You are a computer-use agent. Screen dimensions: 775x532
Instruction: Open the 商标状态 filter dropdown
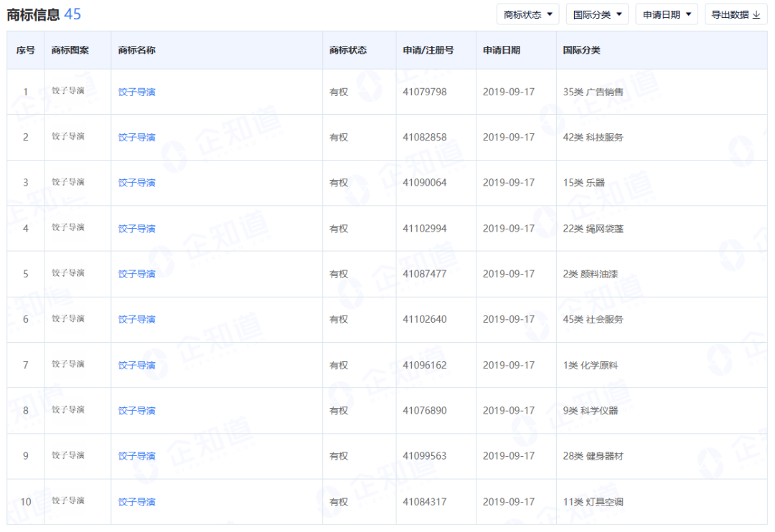point(527,14)
